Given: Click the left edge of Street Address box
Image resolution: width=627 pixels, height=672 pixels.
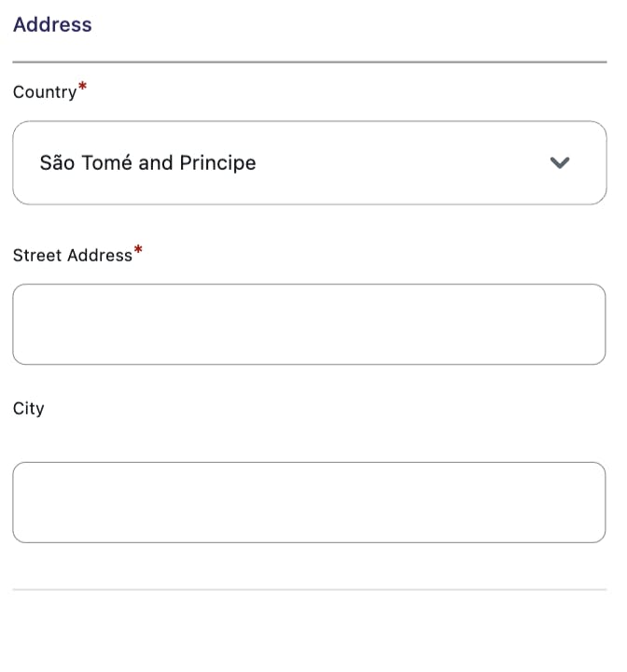Looking at the screenshot, I should click(x=22, y=324).
